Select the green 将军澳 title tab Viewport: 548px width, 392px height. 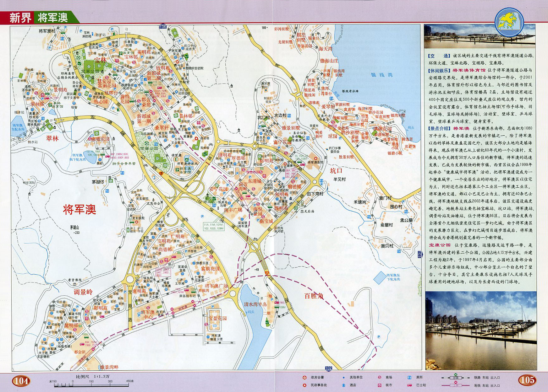(x=53, y=18)
